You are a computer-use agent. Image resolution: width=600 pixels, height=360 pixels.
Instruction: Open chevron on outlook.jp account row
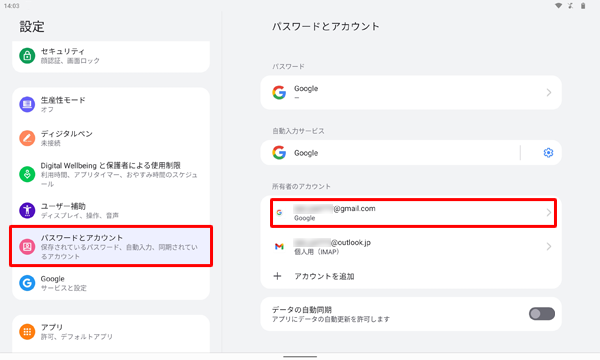coord(549,246)
